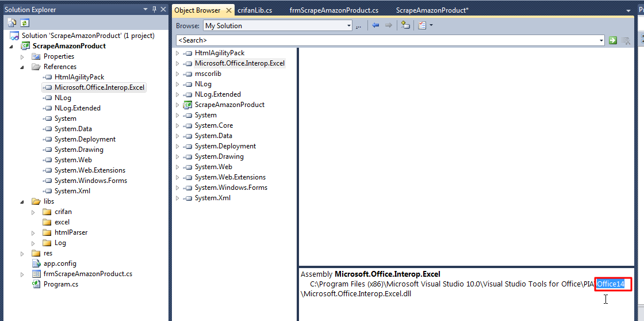Click Microsoft.Office.Interop.Excel.dll path text
Screen dimensions: 644x321
[x=356, y=294]
